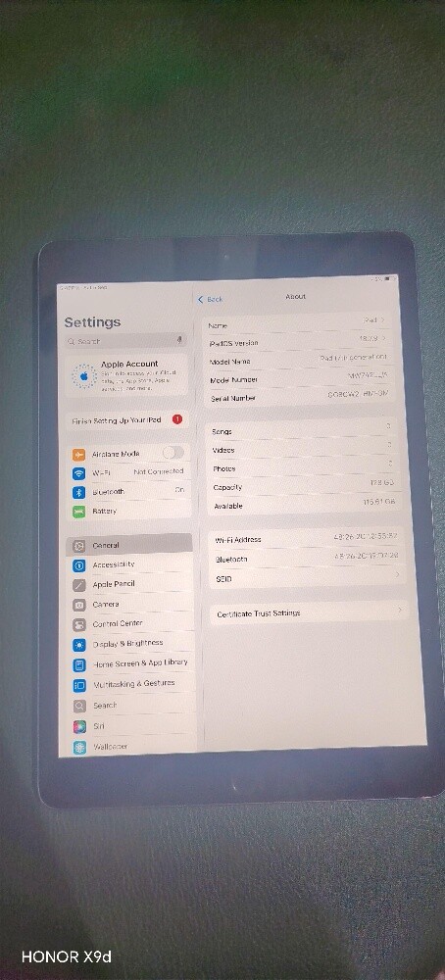The image size is (445, 980).
Task: Tap the Settings title heading
Action: (92, 322)
